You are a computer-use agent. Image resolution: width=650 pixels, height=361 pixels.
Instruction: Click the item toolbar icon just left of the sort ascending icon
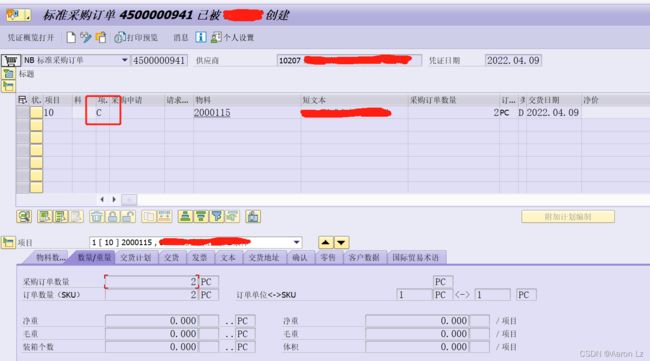165,216
